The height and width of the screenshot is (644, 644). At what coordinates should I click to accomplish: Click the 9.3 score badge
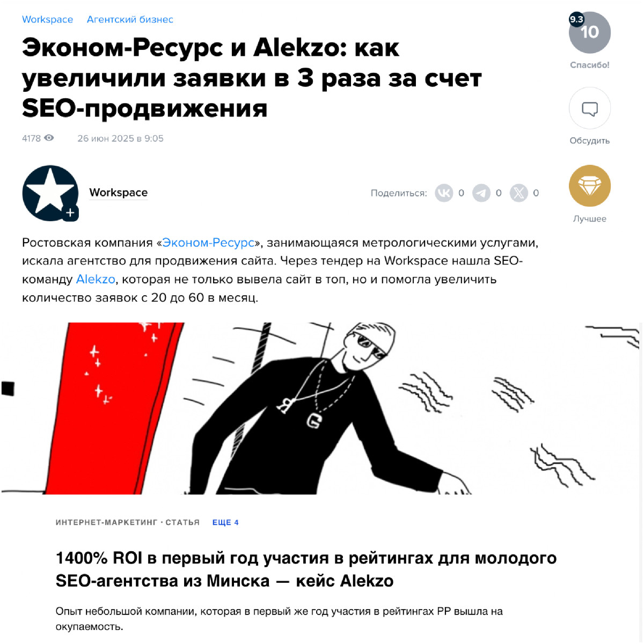click(576, 19)
